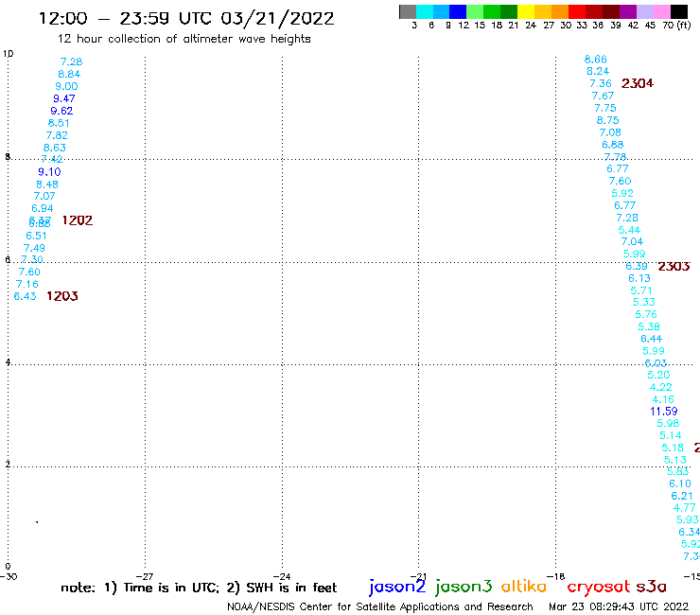Click the wave height value 4.16
This screenshot has width=700, height=615.
click(663, 399)
